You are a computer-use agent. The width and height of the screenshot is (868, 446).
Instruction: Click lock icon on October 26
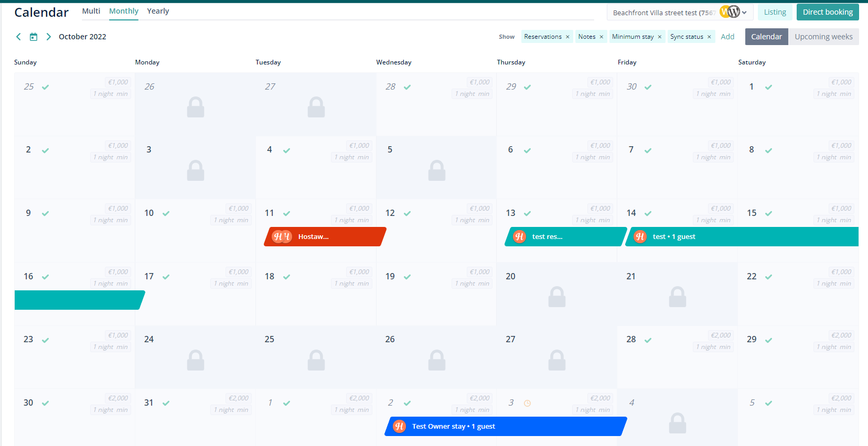point(436,361)
